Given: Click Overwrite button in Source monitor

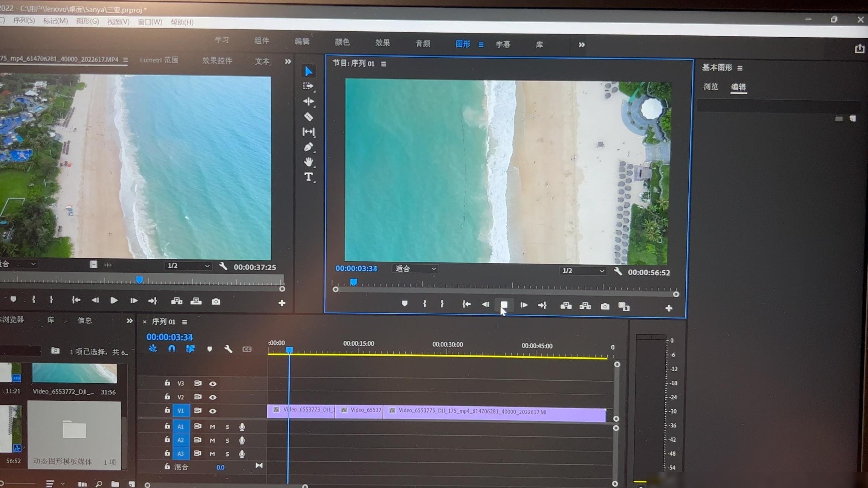Looking at the screenshot, I should pyautogui.click(x=196, y=301).
